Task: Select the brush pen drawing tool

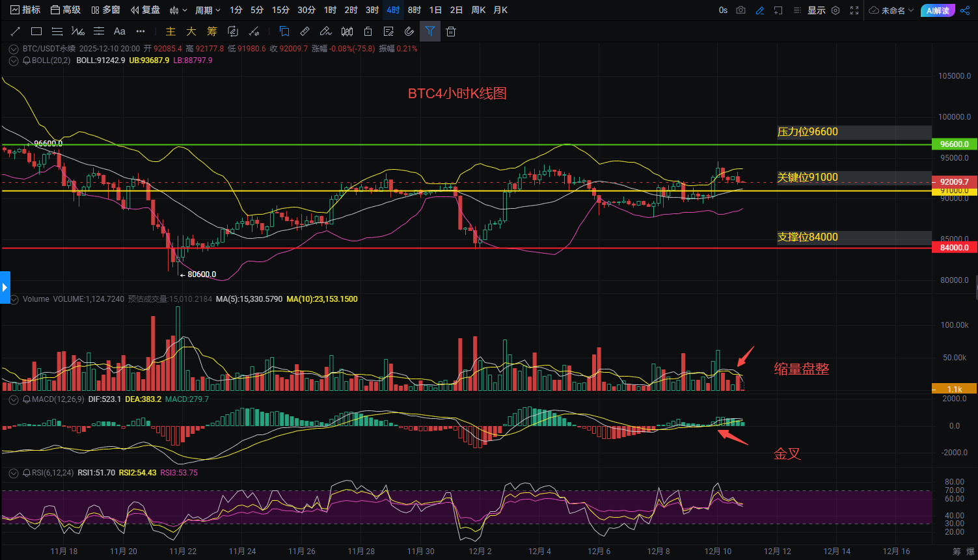Action: coord(326,31)
